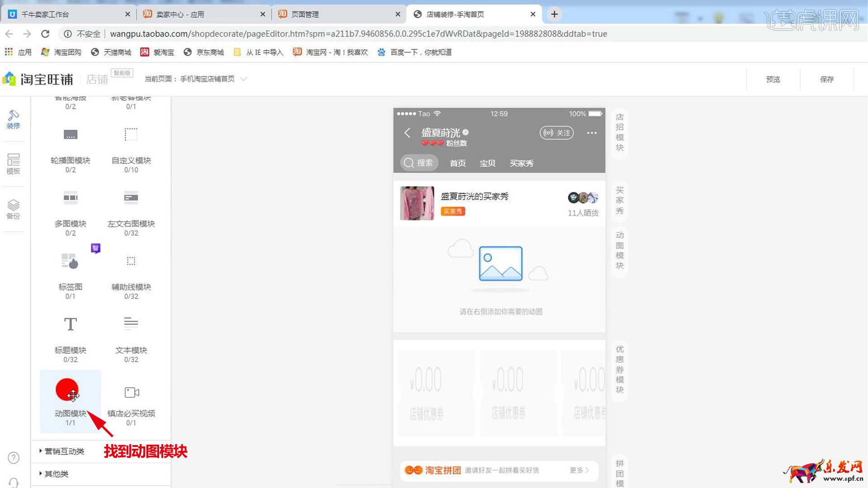Viewport: 868px width, 488px height.
Task: Click the browser reload button
Action: 45,34
